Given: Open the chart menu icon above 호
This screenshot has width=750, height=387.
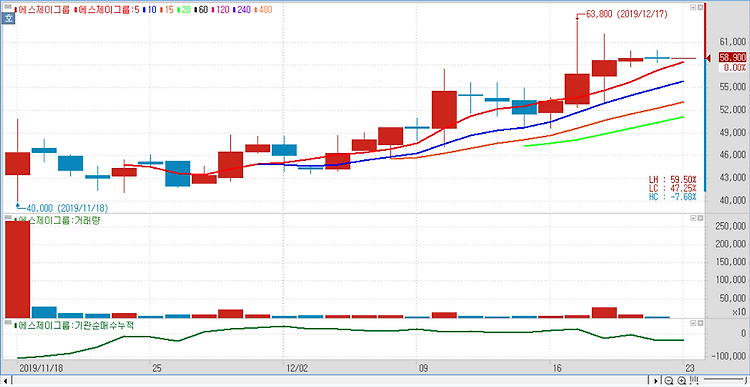Looking at the screenshot, I should point(8,7).
